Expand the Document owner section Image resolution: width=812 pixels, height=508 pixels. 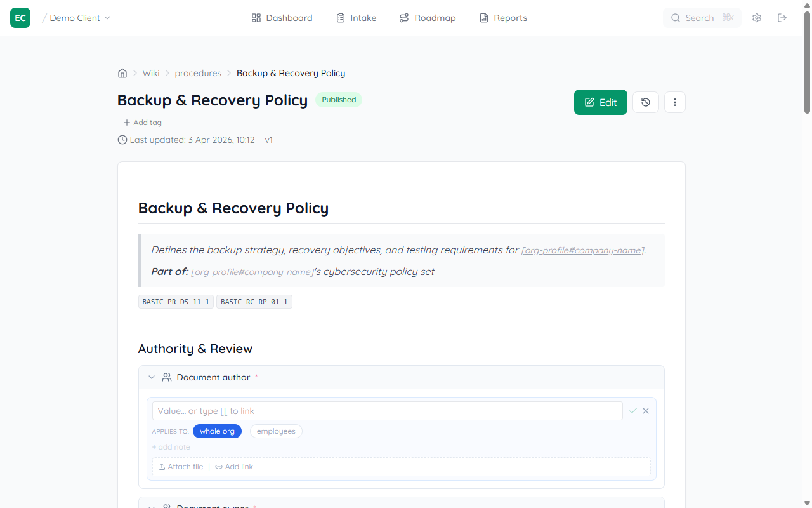point(152,505)
